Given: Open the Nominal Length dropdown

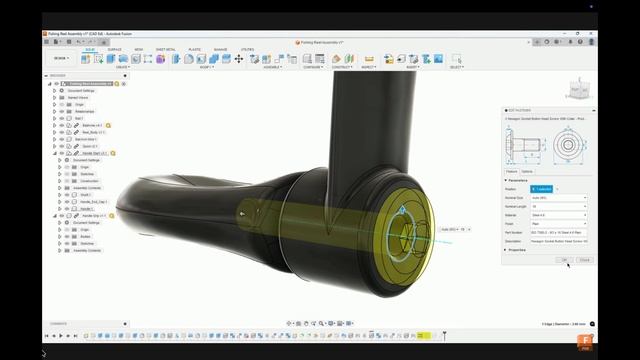Looking at the screenshot, I should coord(559,206).
